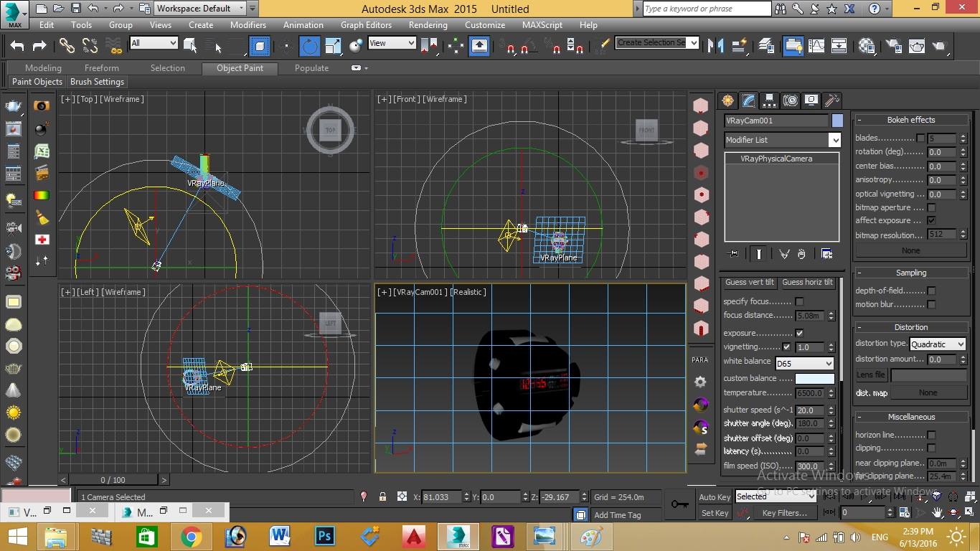Click the VRayCam001 object color swatch

coord(837,121)
